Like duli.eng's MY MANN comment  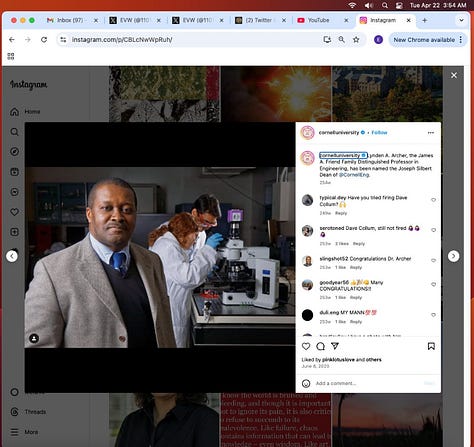point(433,315)
